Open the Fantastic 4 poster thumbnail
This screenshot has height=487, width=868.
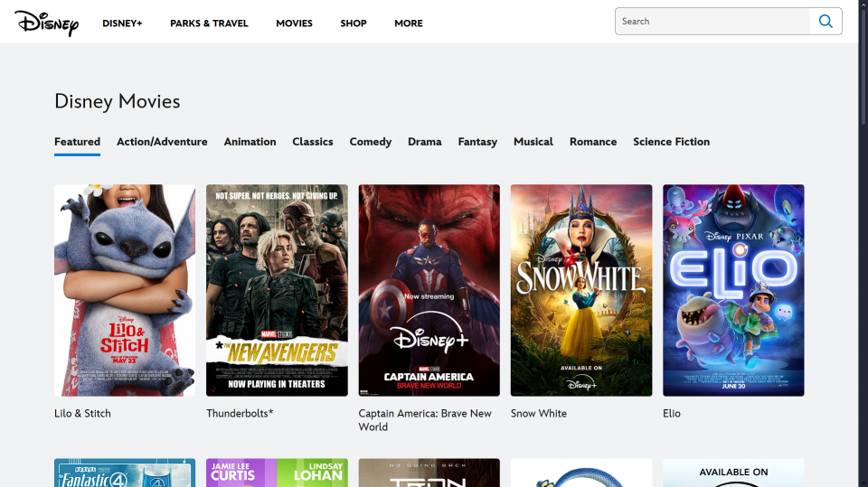click(x=125, y=473)
